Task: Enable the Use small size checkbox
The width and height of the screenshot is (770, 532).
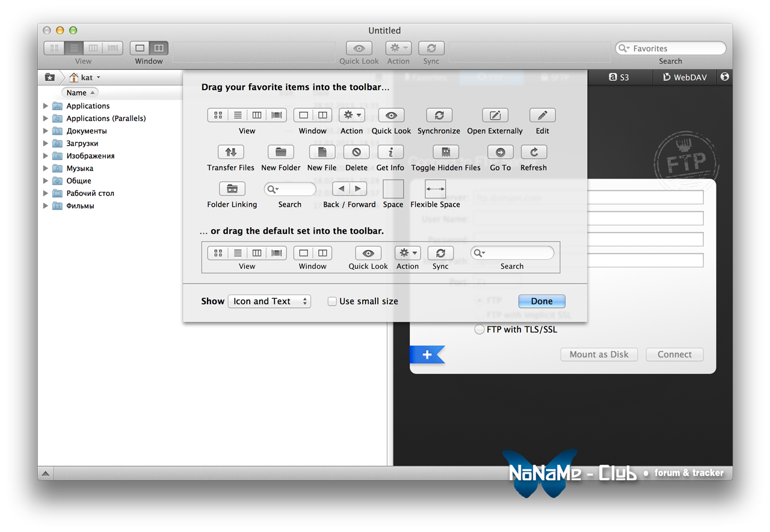Action: click(x=332, y=302)
